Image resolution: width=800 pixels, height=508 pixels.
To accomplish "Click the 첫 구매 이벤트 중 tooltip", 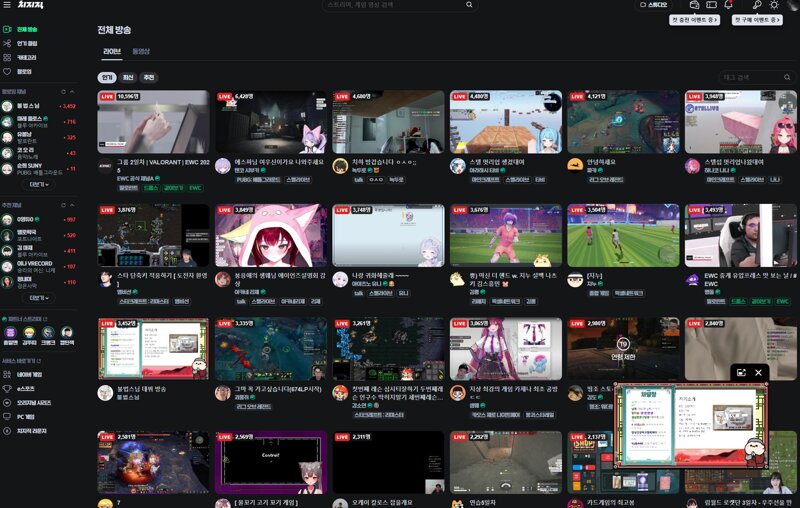I will point(757,20).
